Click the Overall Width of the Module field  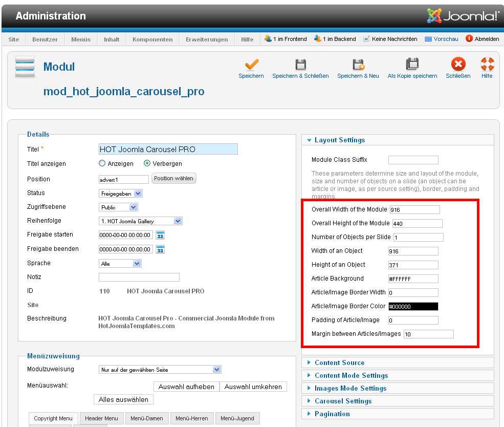click(x=414, y=209)
